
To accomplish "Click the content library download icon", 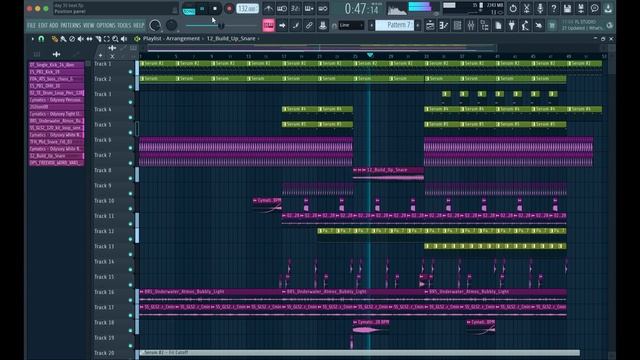I will click(x=608, y=9).
